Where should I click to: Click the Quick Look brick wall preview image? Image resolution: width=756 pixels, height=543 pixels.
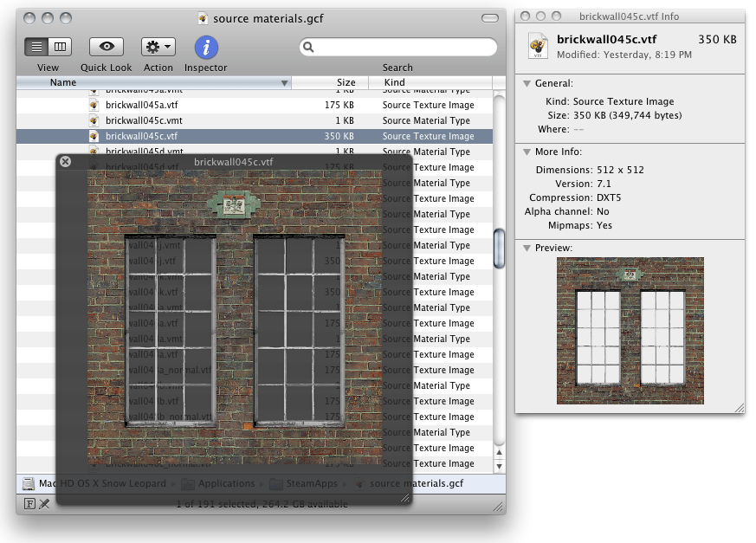[235, 317]
